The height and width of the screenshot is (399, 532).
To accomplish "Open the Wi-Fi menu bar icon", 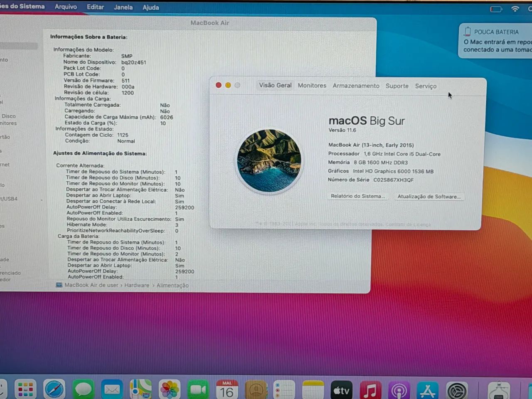I will pyautogui.click(x=515, y=9).
